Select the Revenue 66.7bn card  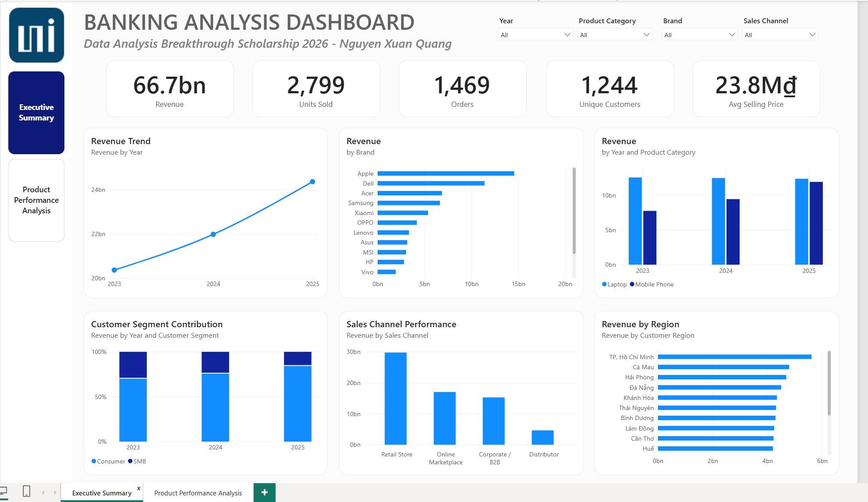(x=170, y=89)
